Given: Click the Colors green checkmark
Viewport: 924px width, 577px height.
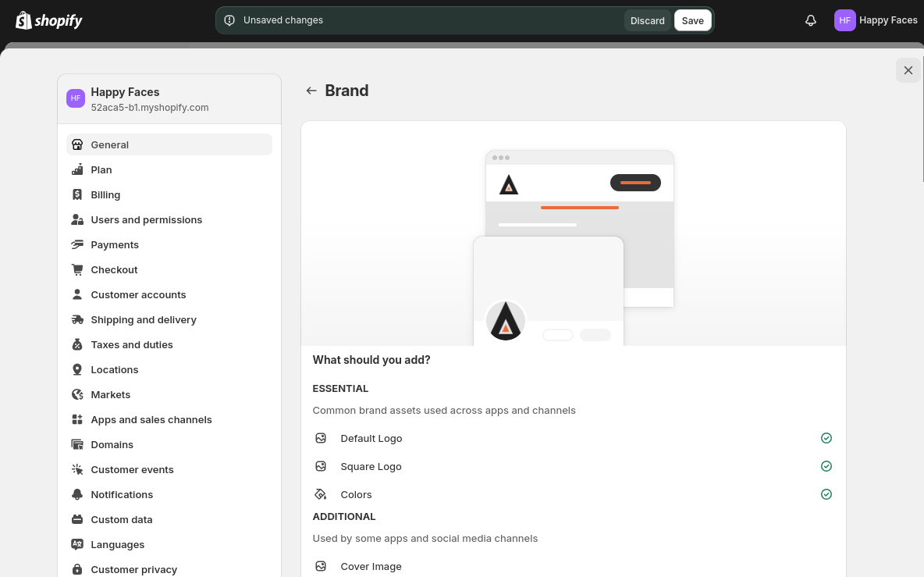Looking at the screenshot, I should (x=826, y=494).
